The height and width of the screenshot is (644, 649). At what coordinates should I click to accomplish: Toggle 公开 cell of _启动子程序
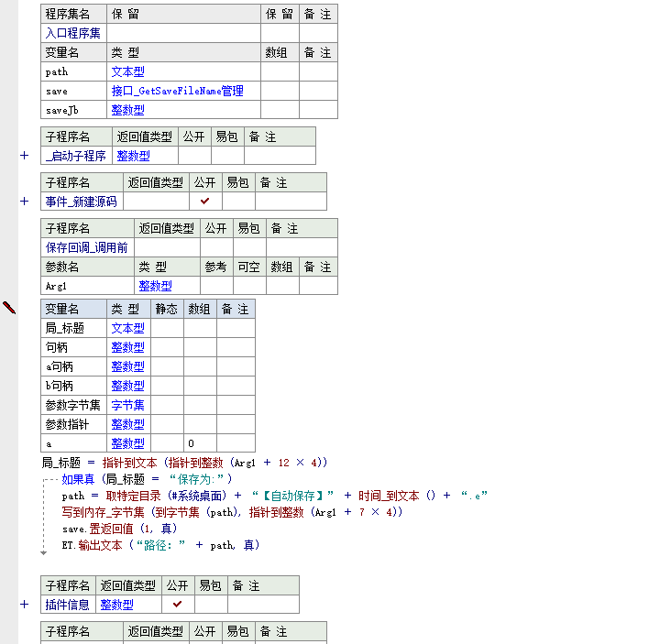click(194, 156)
